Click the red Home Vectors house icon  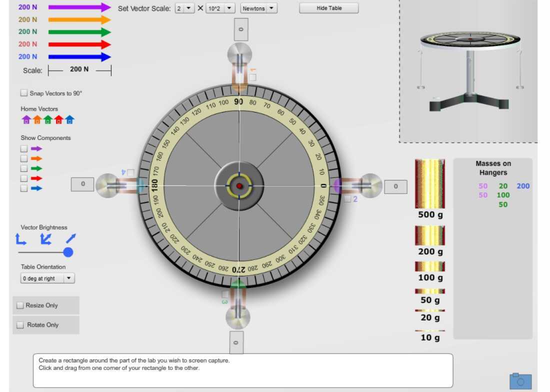click(59, 120)
